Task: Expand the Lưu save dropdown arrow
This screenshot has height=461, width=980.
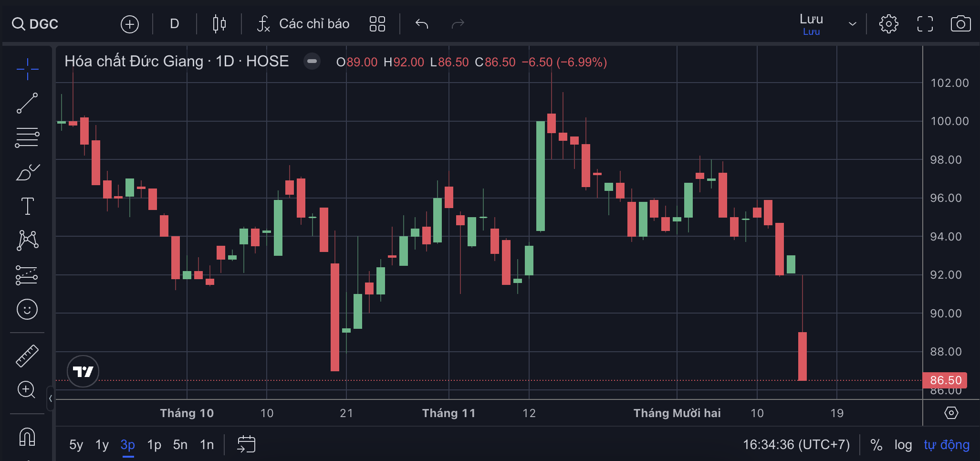Action: tap(852, 24)
